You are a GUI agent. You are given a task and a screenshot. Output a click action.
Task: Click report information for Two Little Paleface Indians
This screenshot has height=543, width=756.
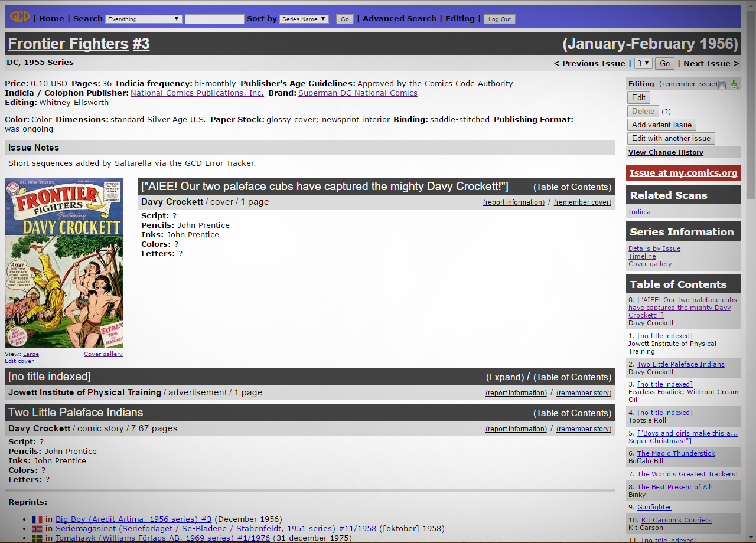(x=516, y=429)
